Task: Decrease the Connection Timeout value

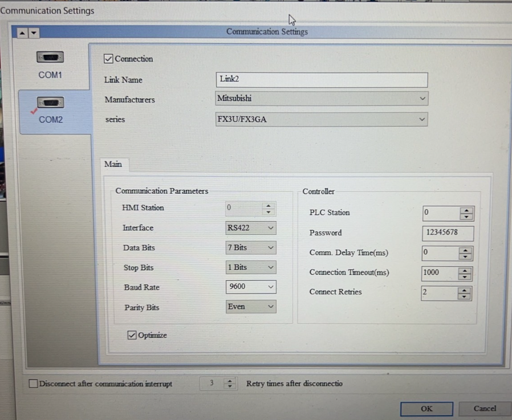Action: [465, 277]
